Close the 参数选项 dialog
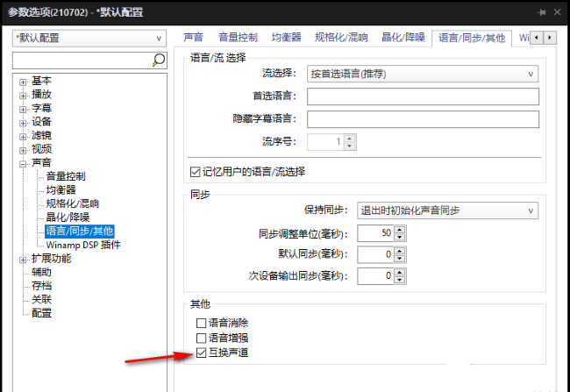Image resolution: width=570 pixels, height=392 pixels. (557, 12)
